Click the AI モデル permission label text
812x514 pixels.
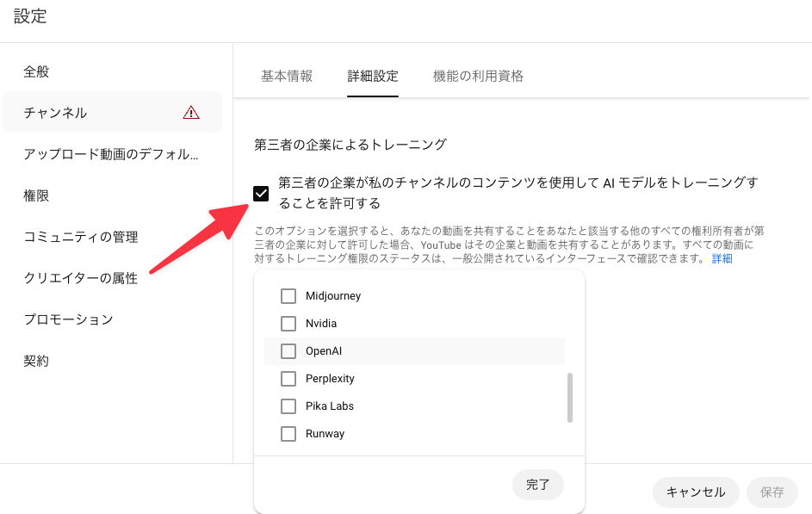coord(518,193)
